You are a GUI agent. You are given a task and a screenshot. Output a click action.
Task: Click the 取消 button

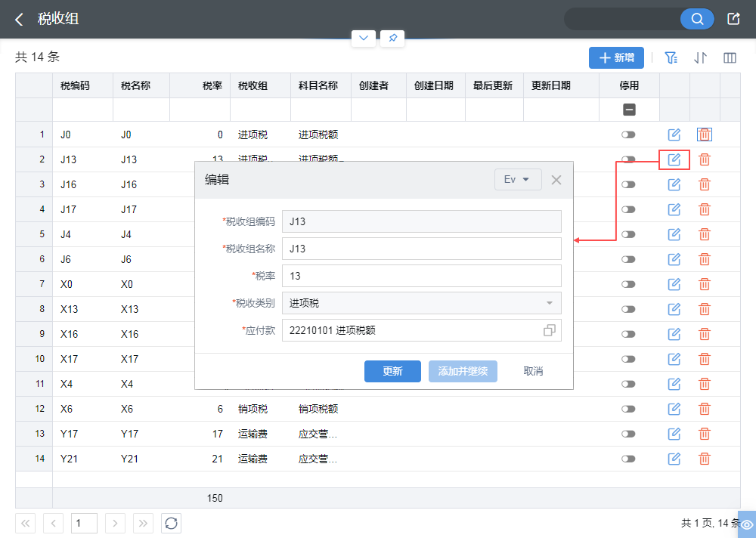(x=533, y=371)
